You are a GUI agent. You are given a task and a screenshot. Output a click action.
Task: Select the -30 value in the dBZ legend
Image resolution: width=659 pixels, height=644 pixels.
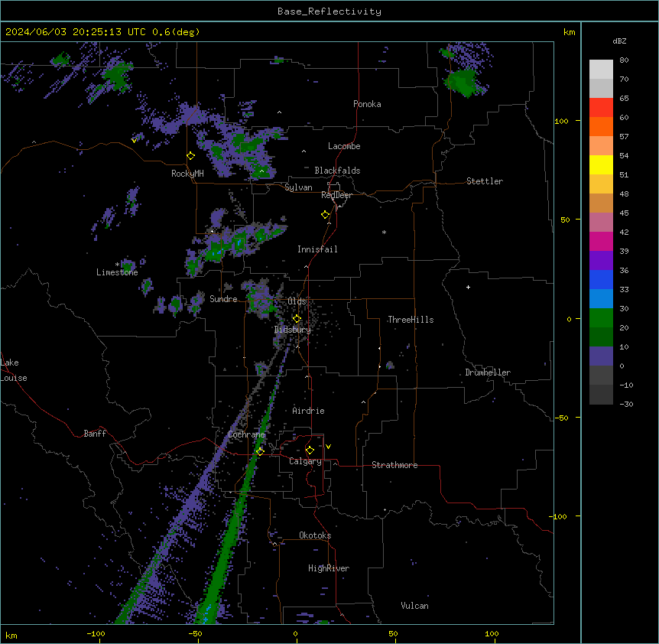[x=626, y=404]
